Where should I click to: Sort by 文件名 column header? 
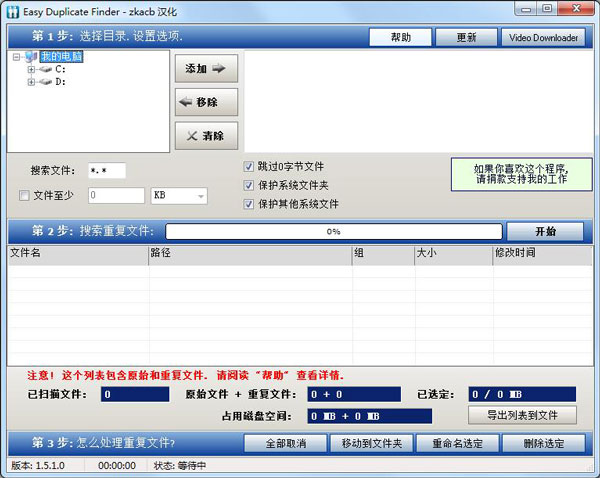[78, 255]
